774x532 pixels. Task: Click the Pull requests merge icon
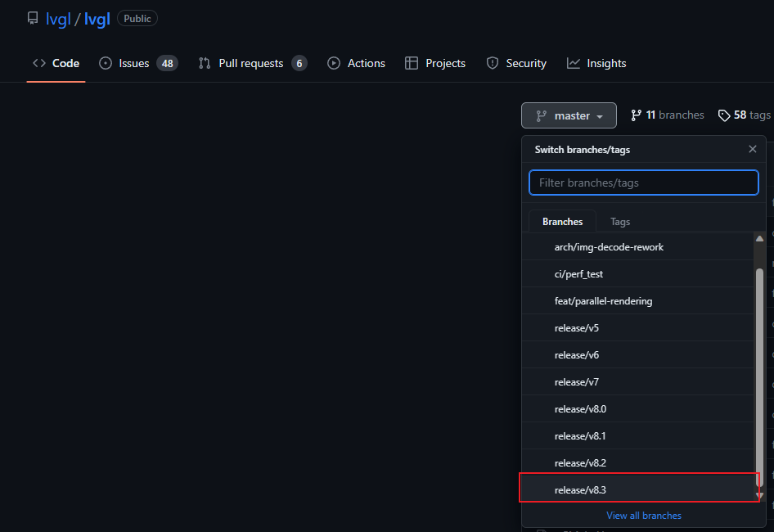[x=205, y=63]
